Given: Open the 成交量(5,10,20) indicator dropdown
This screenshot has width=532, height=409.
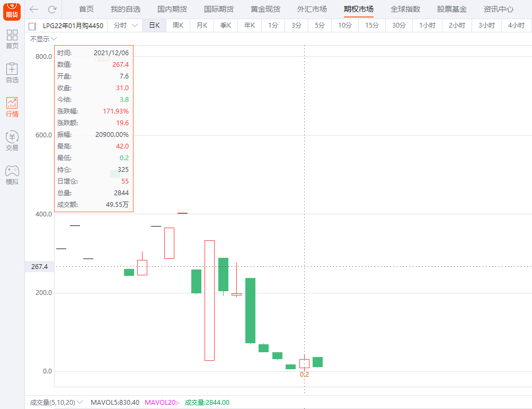Looking at the screenshot, I should [x=56, y=403].
